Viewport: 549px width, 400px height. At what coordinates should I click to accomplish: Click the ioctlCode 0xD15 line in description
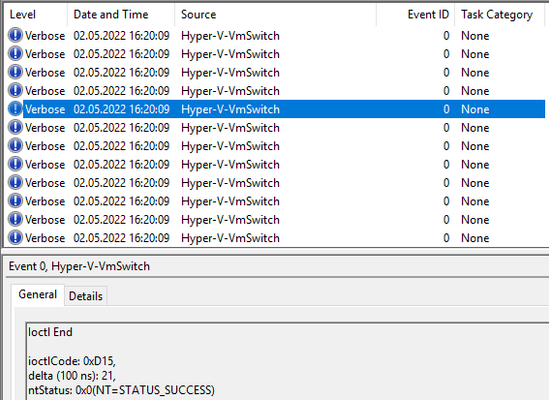[71, 361]
